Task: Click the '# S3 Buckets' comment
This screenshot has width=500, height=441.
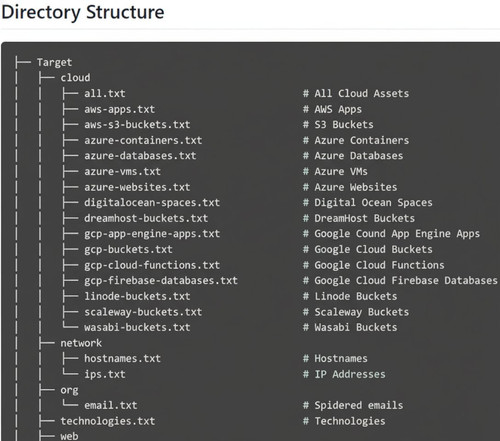Action: [338, 124]
